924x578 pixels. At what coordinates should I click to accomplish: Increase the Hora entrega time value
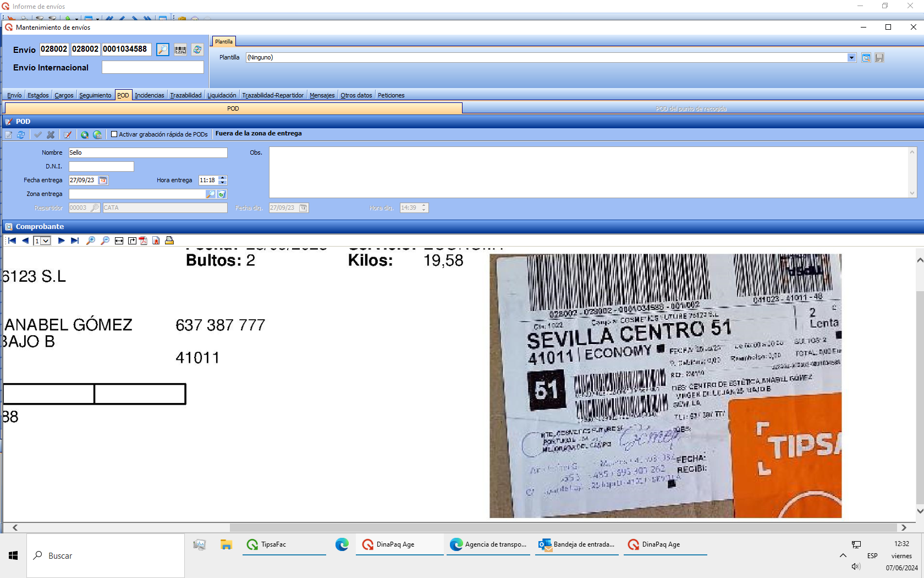222,178
